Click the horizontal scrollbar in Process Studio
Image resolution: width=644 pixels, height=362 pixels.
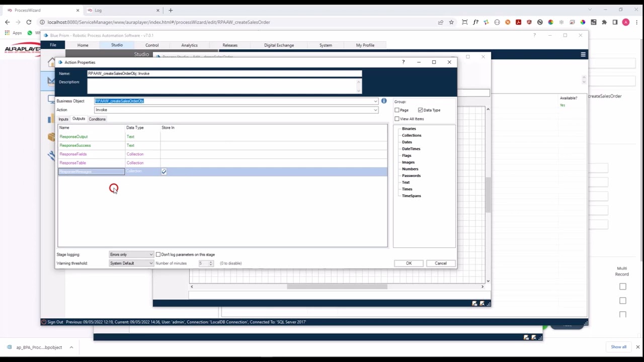pyautogui.click(x=337, y=287)
